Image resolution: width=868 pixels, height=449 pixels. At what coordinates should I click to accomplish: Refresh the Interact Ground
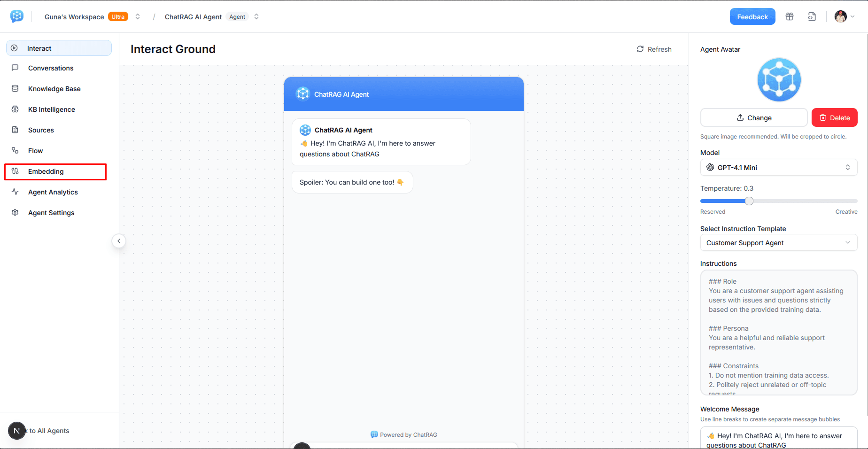654,49
